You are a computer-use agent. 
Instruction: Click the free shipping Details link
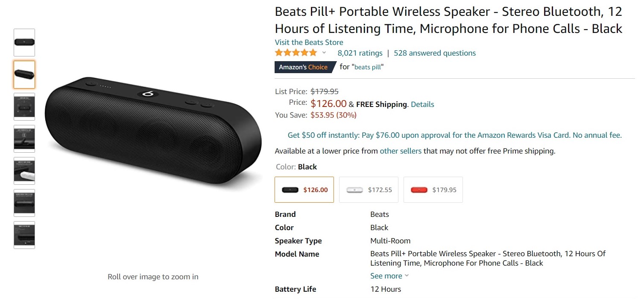(422, 104)
